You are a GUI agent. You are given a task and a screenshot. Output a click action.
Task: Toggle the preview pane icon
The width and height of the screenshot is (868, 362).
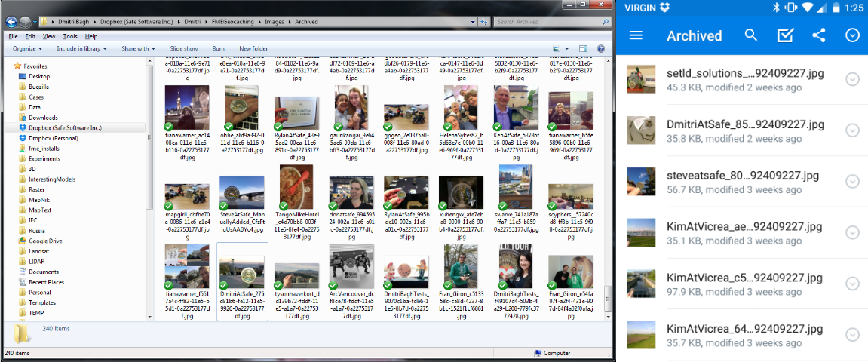click(x=584, y=49)
